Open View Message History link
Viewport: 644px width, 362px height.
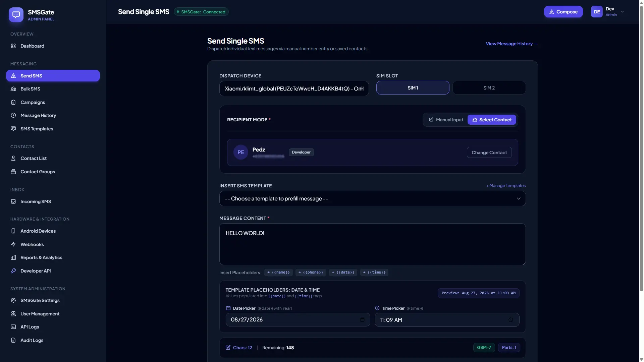pos(512,44)
